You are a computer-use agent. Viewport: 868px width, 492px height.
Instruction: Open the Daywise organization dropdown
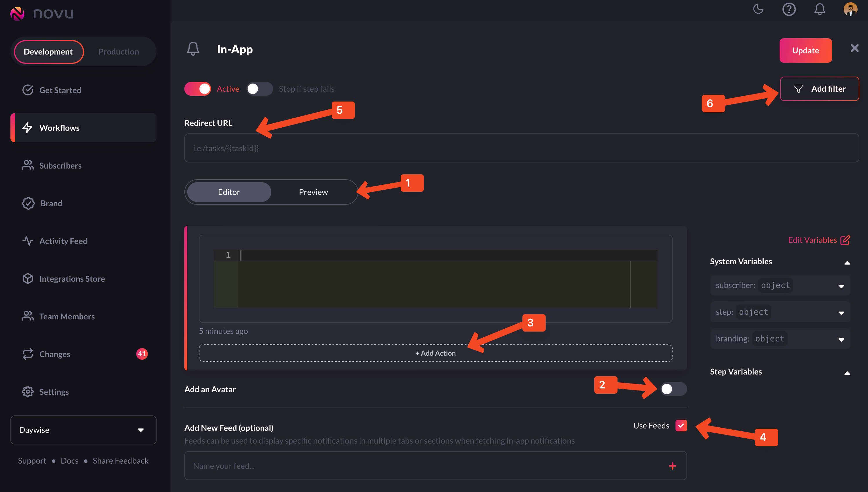[x=83, y=430]
